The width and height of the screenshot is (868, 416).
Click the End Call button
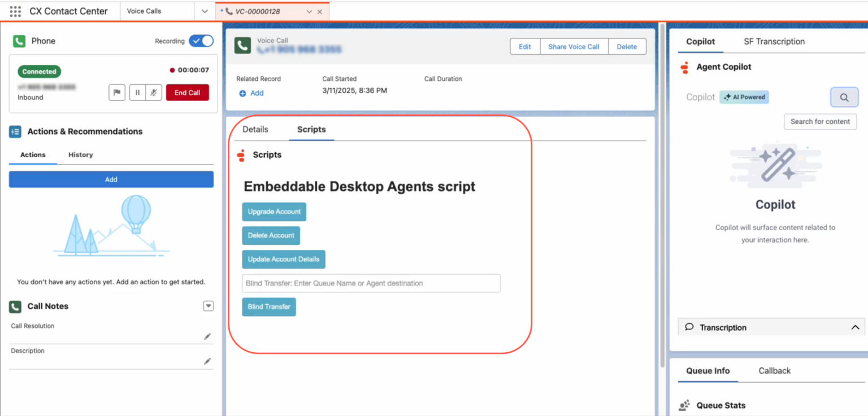[187, 92]
